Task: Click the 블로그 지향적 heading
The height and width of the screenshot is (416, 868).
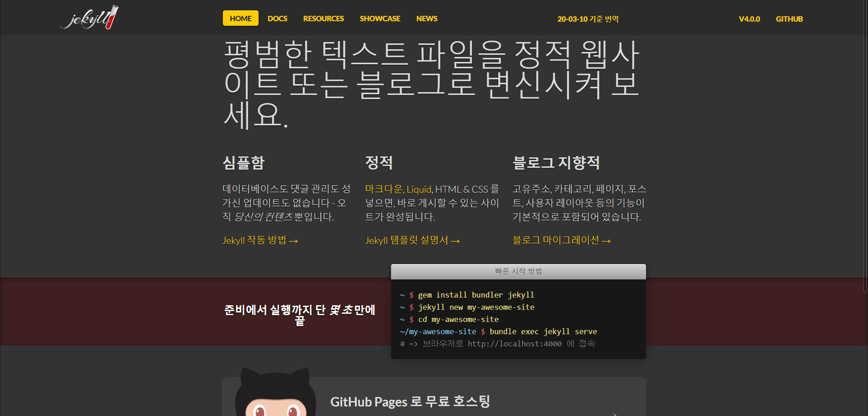Action: [556, 163]
